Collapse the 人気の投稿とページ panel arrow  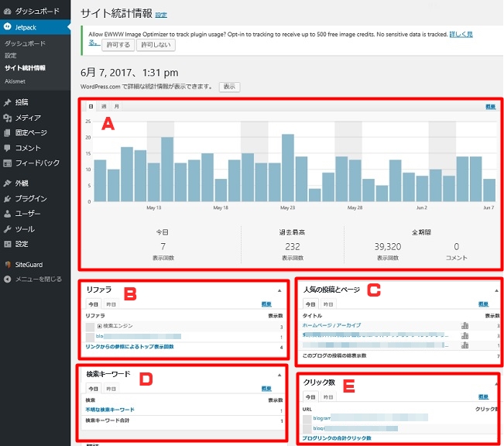click(496, 290)
